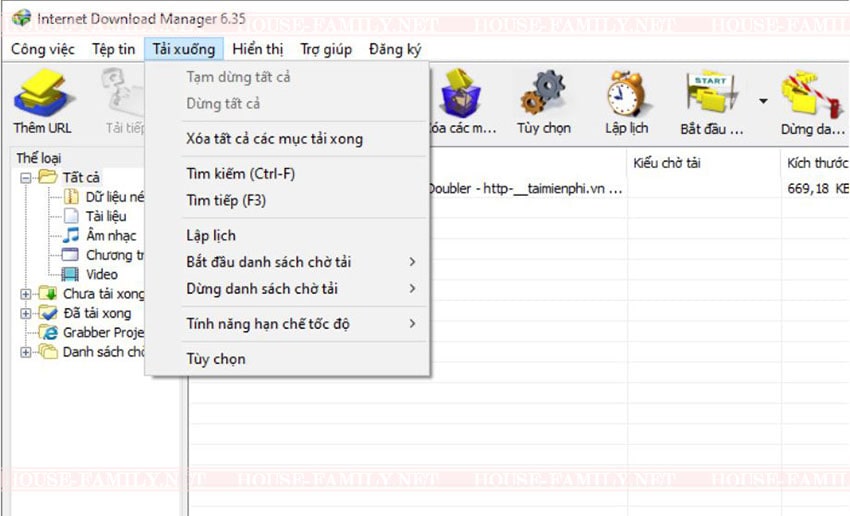
Task: Expand the Danh sách chờ tree node
Action: pos(25,352)
